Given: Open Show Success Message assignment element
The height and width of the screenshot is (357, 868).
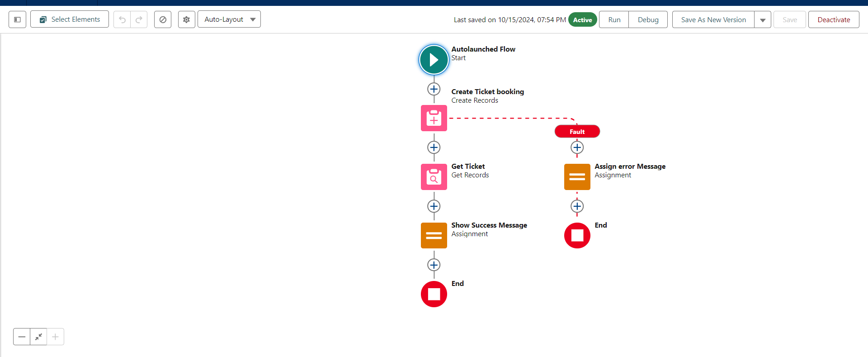Looking at the screenshot, I should click(x=434, y=235).
